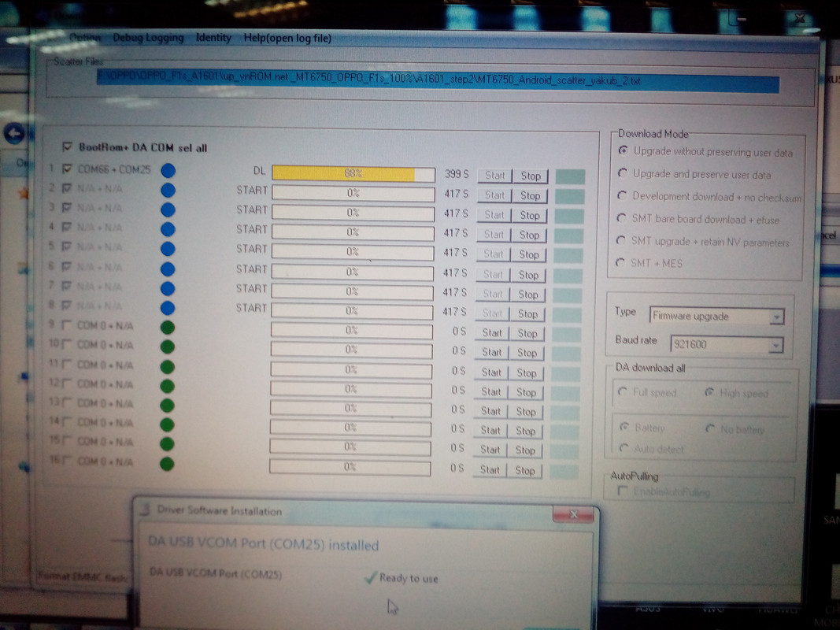Click the teal status box for row 1
Screen dimensions: 840x630
click(x=570, y=176)
